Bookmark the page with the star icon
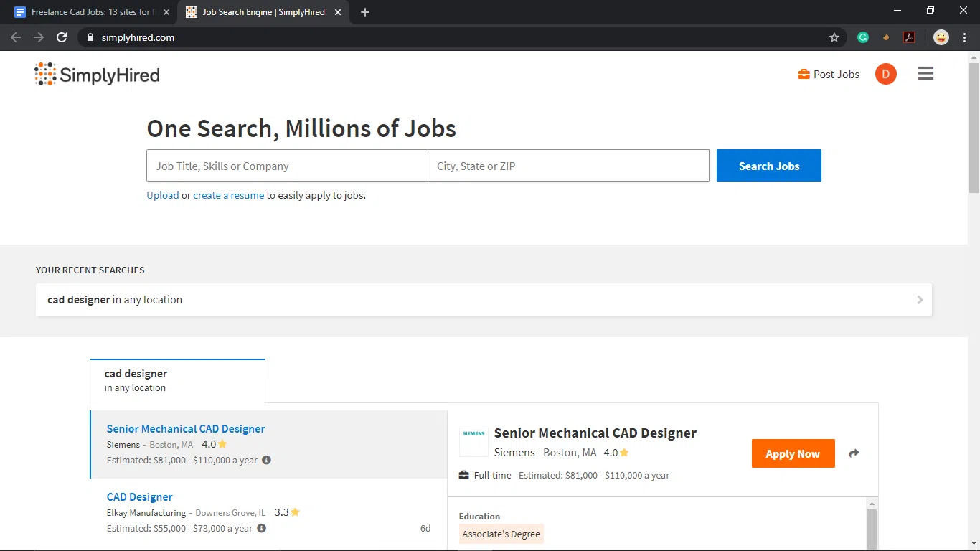Image resolution: width=980 pixels, height=551 pixels. pyautogui.click(x=834, y=37)
